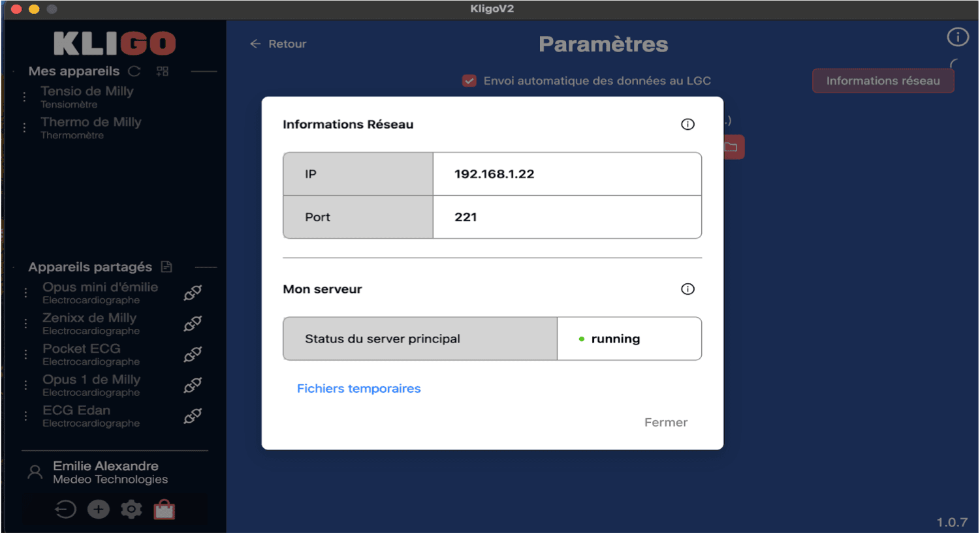Open the Fichiers temporaires link
980x533 pixels.
tap(358, 388)
